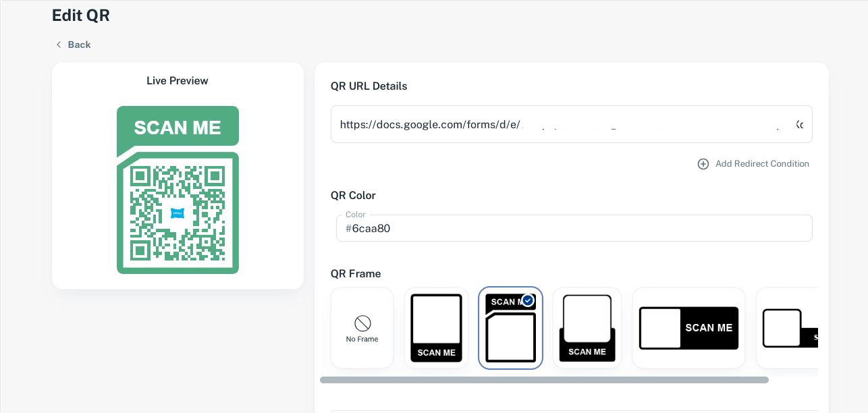Click the left chevron arrow next to Back

(x=59, y=45)
